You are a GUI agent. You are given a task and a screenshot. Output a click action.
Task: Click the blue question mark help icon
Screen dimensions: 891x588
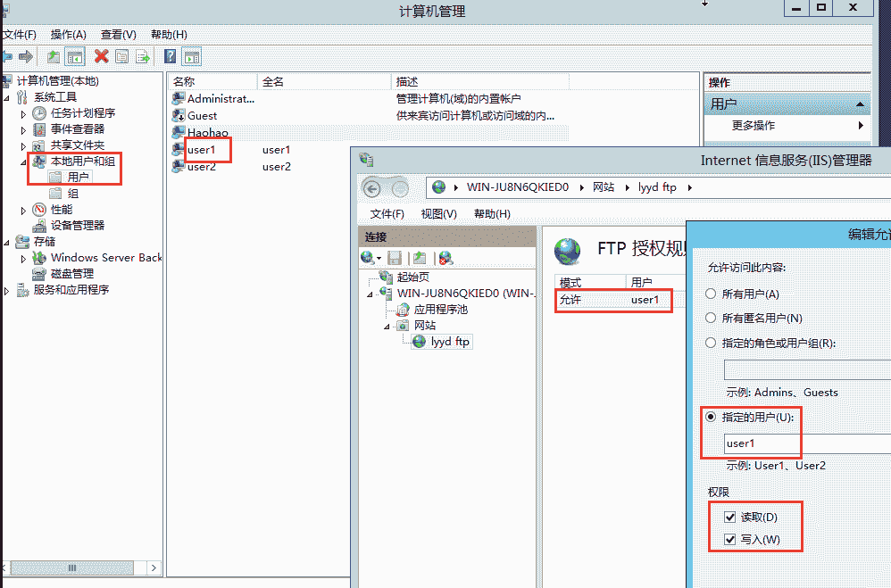tap(170, 56)
